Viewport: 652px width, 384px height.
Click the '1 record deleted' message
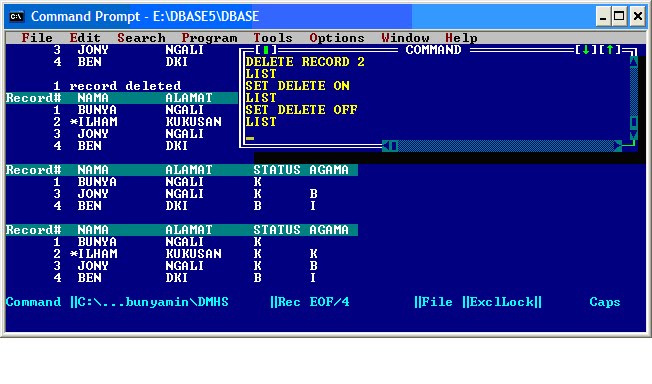pyautogui.click(x=117, y=86)
